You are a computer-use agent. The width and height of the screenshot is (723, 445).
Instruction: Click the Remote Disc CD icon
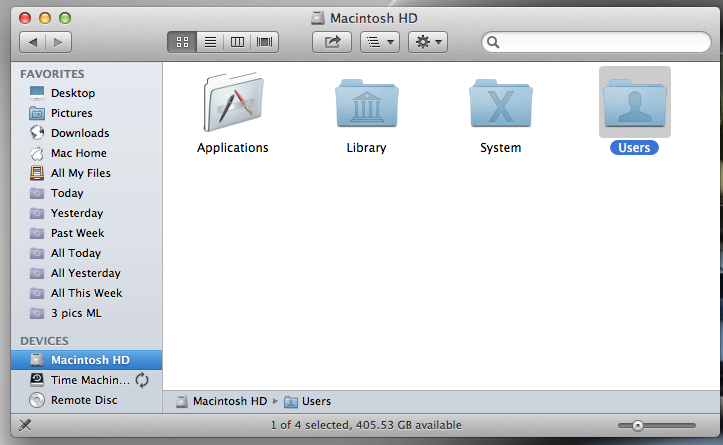pos(37,400)
